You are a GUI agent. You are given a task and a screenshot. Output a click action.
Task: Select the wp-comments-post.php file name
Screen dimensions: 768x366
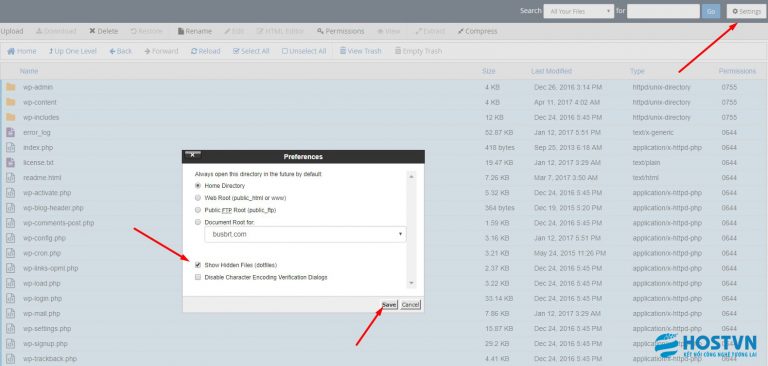tap(58, 223)
